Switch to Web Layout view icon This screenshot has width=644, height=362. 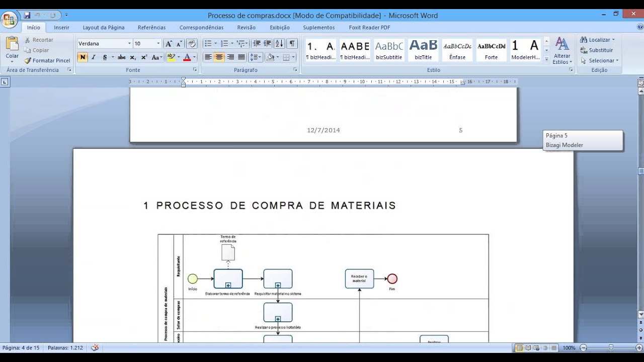click(x=537, y=347)
